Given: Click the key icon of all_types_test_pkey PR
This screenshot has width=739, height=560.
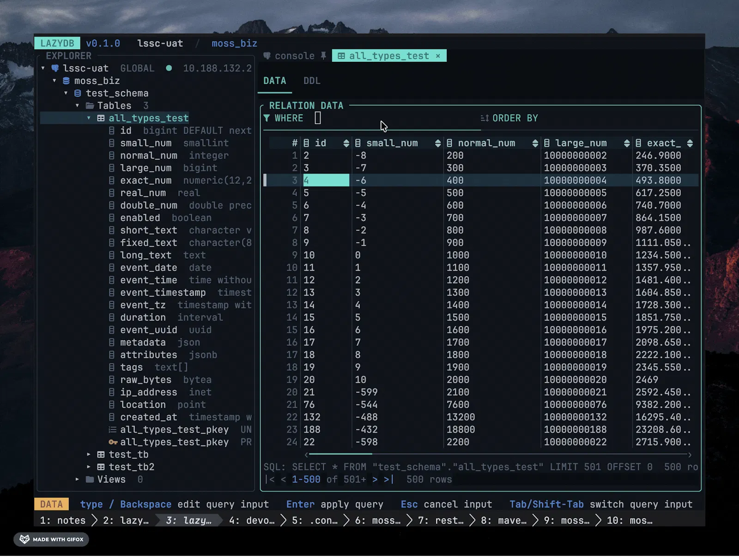Looking at the screenshot, I should [113, 442].
